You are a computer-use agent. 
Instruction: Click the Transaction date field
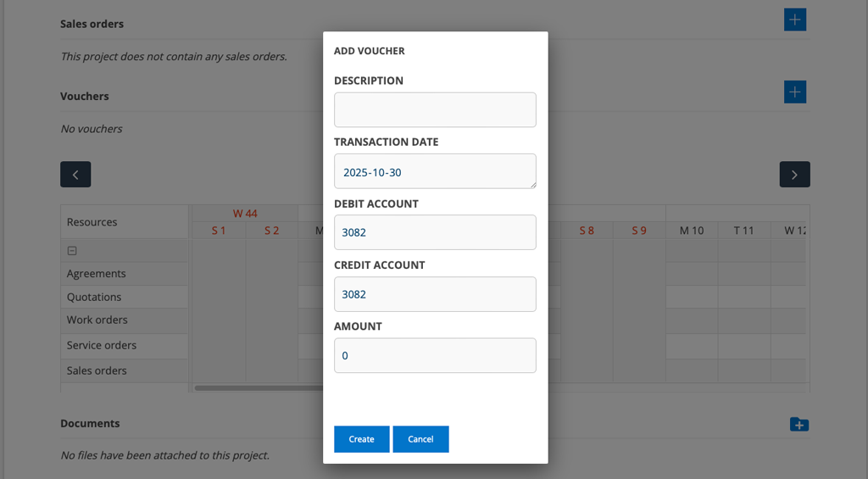pos(435,171)
